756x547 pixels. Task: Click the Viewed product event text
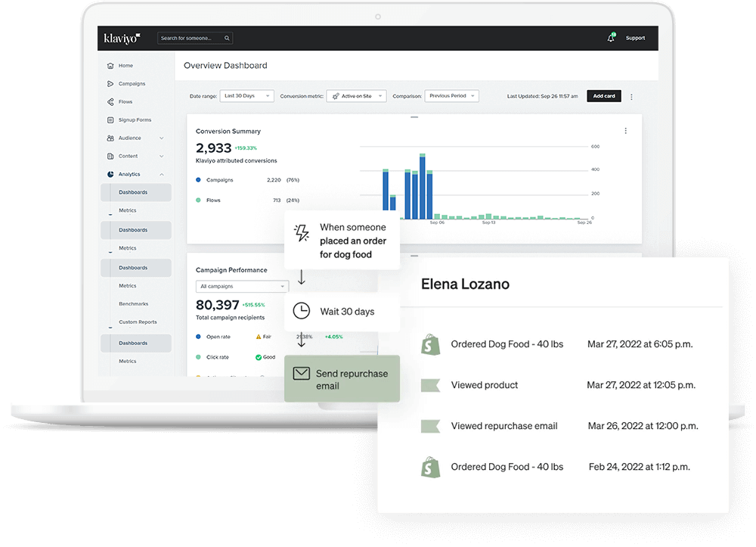[484, 385]
